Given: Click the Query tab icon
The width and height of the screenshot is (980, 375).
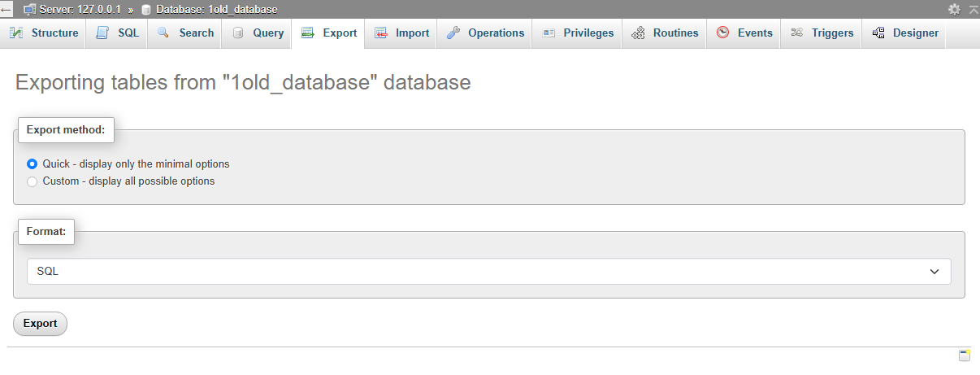Looking at the screenshot, I should point(238,33).
